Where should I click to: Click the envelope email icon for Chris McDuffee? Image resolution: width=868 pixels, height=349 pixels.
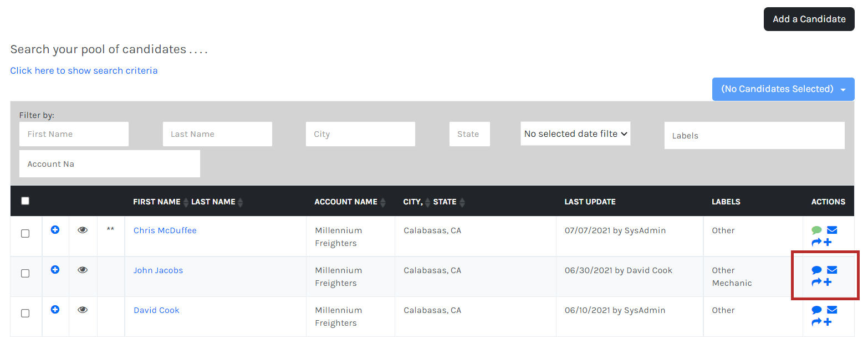pos(832,230)
